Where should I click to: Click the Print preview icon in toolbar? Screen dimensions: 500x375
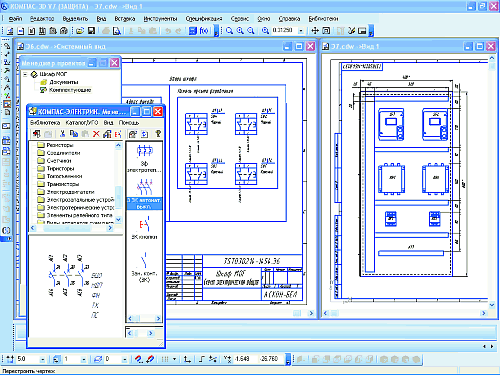pyautogui.click(x=116, y=31)
